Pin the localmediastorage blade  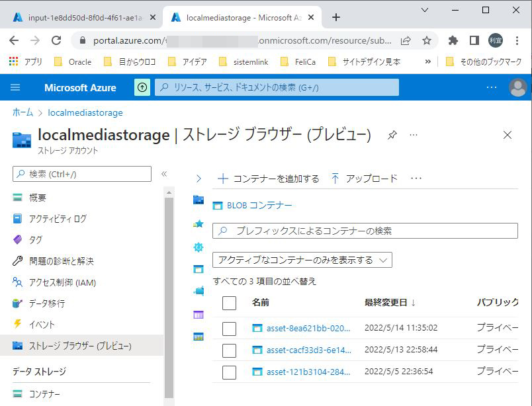(x=392, y=135)
